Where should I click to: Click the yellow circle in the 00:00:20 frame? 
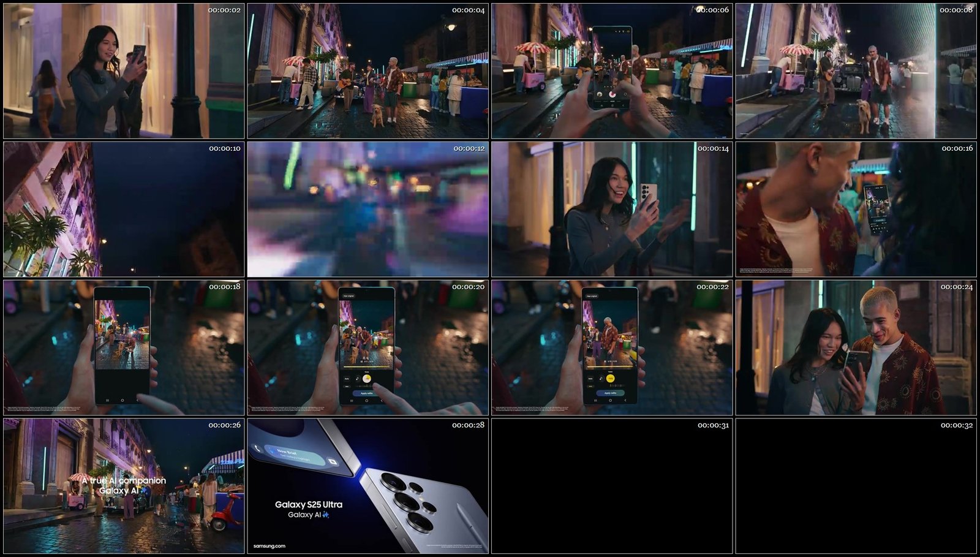pos(366,379)
